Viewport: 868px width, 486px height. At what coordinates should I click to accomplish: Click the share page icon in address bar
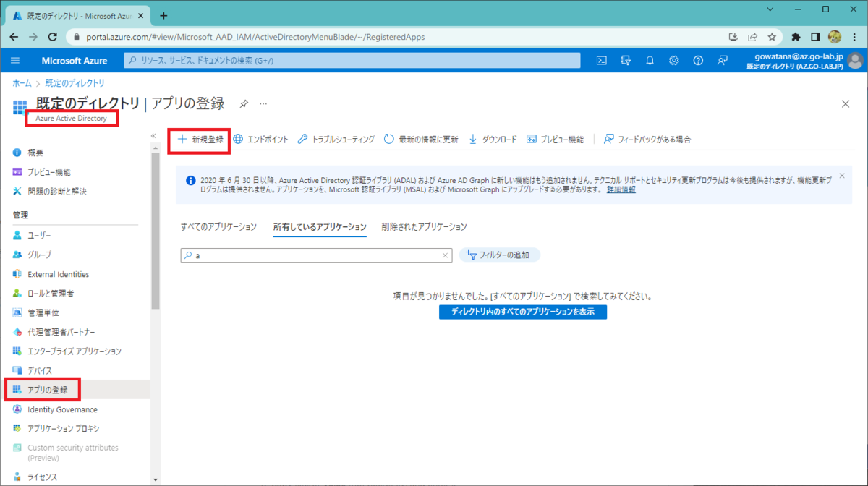pos(753,36)
